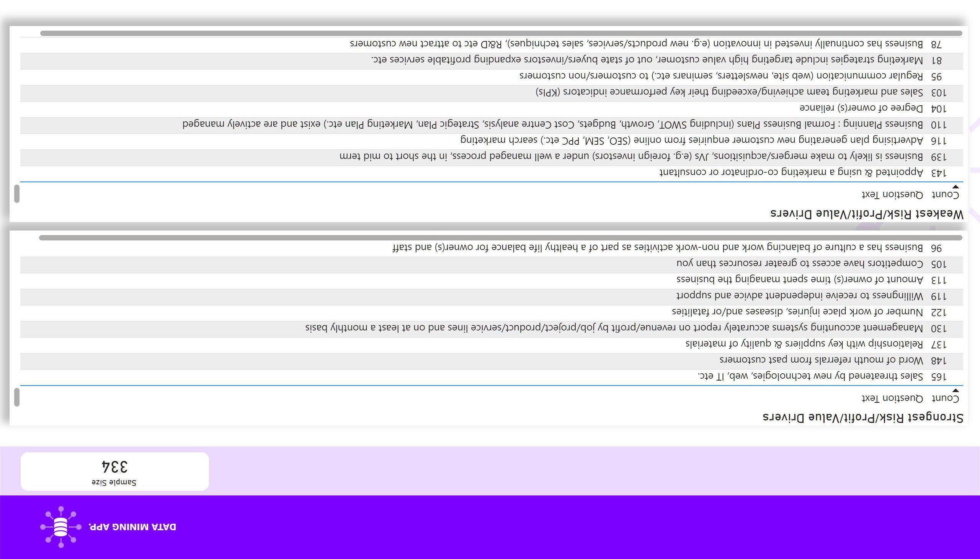Click the DATA MINING APP. title text
Screen dimensions: 980x559
[x=132, y=527]
